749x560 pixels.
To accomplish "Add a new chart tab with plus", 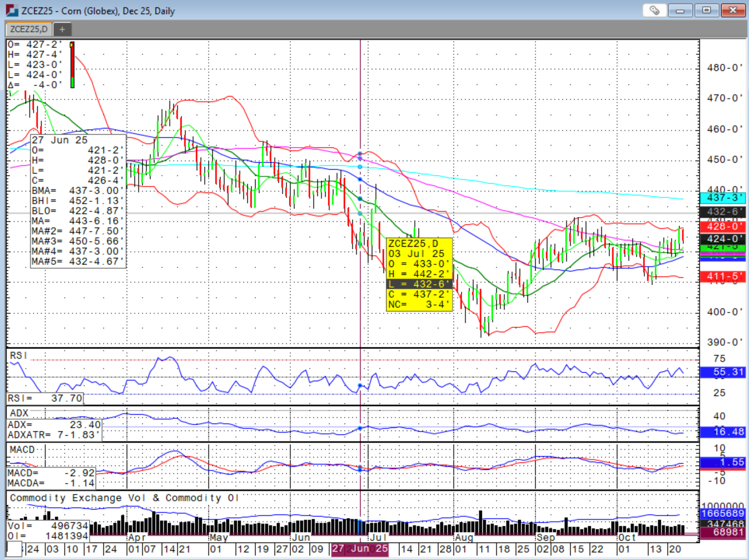I will coord(62,30).
